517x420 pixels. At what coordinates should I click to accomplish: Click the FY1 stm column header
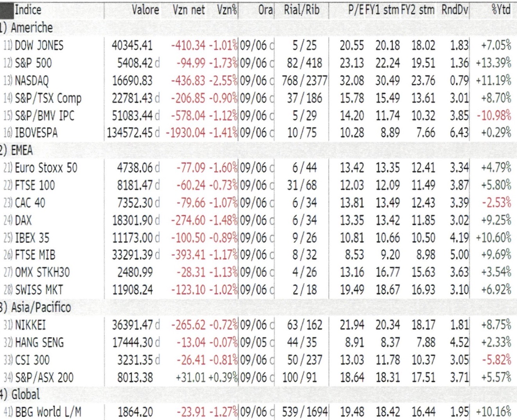pyautogui.click(x=382, y=10)
